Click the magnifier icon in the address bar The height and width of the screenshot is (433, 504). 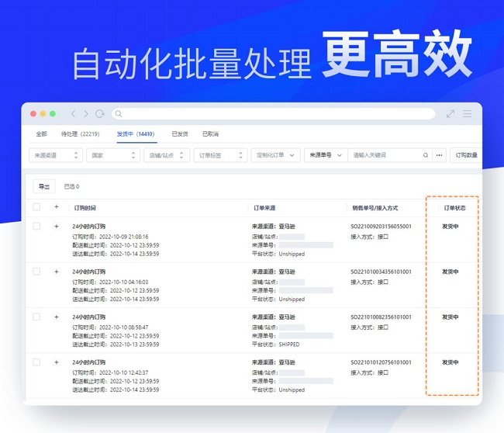[x=119, y=113]
